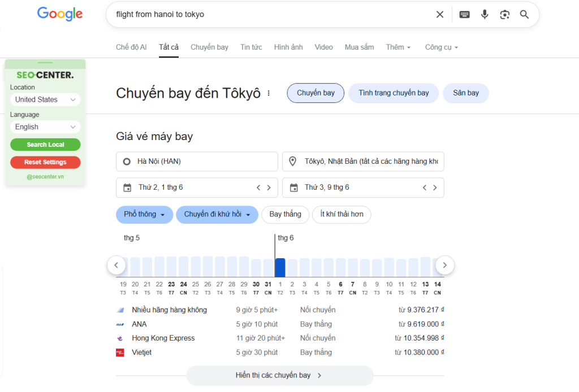579x392 pixels.
Task: Click the ANA airline logo
Action: tap(120, 324)
